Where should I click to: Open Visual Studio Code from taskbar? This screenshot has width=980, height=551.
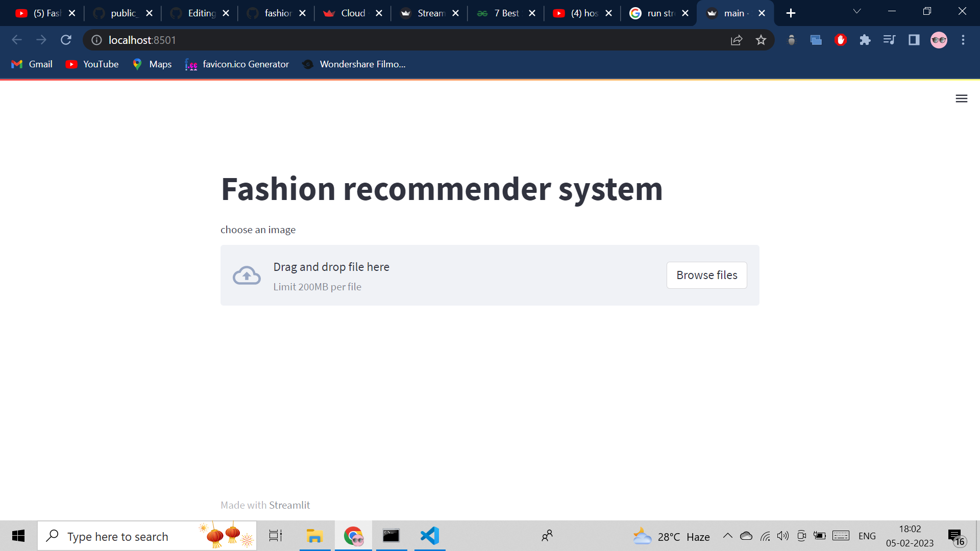coord(430,536)
